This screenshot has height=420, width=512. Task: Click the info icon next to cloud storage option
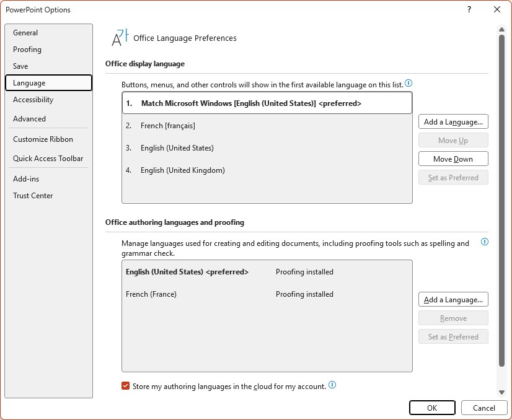click(x=332, y=385)
